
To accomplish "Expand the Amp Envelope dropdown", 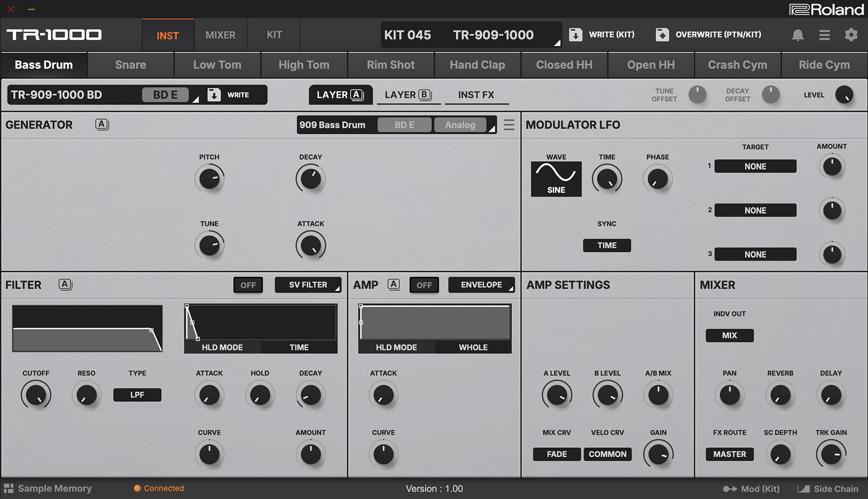I will pos(481,285).
